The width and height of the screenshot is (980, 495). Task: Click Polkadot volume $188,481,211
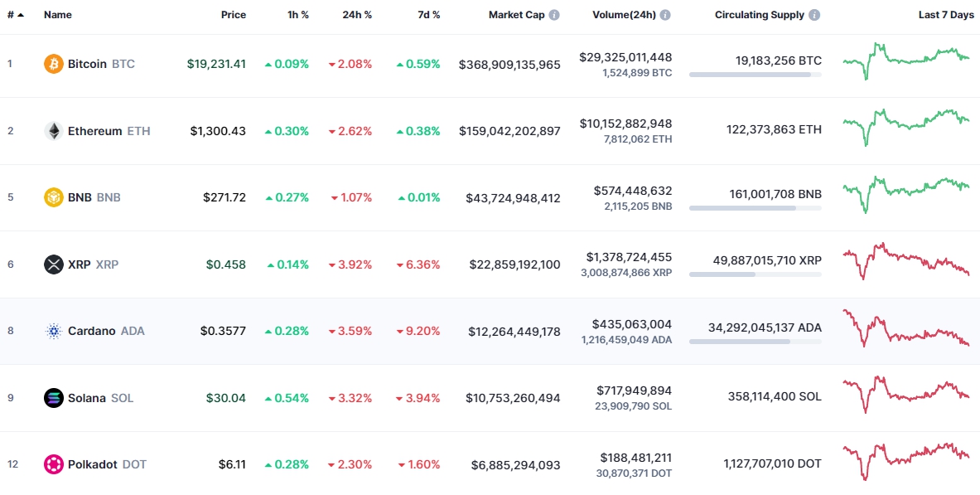tap(635, 458)
